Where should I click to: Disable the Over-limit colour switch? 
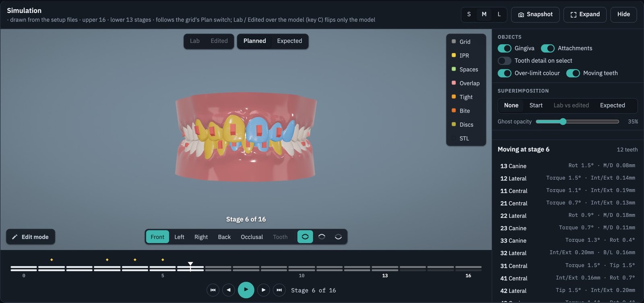pyautogui.click(x=504, y=73)
